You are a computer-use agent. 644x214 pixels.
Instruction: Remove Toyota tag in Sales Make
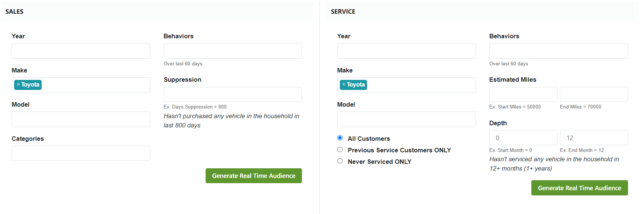click(x=18, y=85)
